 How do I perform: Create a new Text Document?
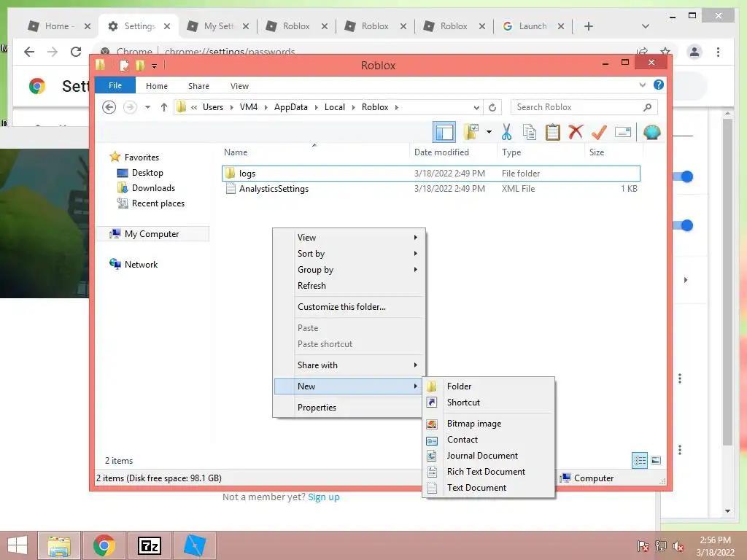click(489, 488)
